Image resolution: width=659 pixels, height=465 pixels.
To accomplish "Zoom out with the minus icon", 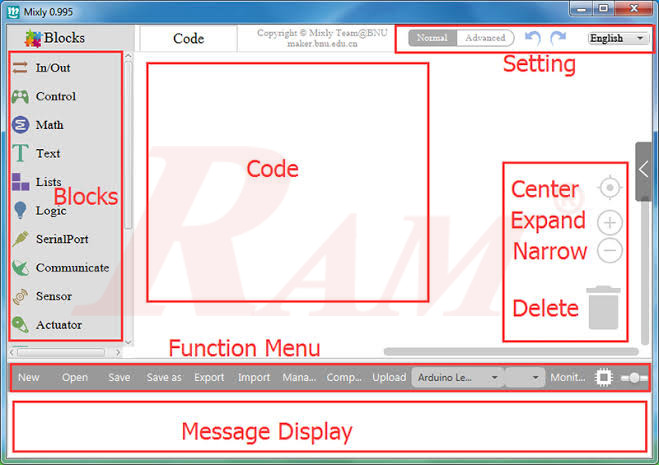I will point(609,250).
